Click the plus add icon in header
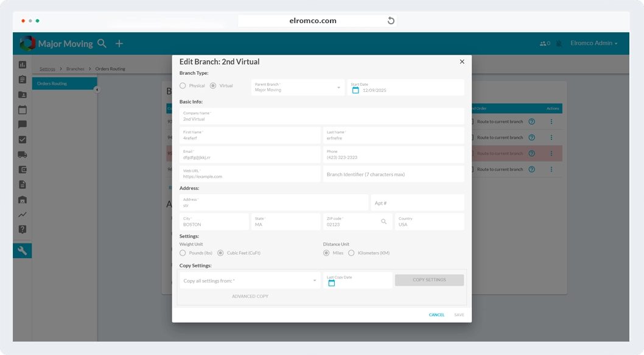The height and width of the screenshot is (355, 644). [119, 43]
